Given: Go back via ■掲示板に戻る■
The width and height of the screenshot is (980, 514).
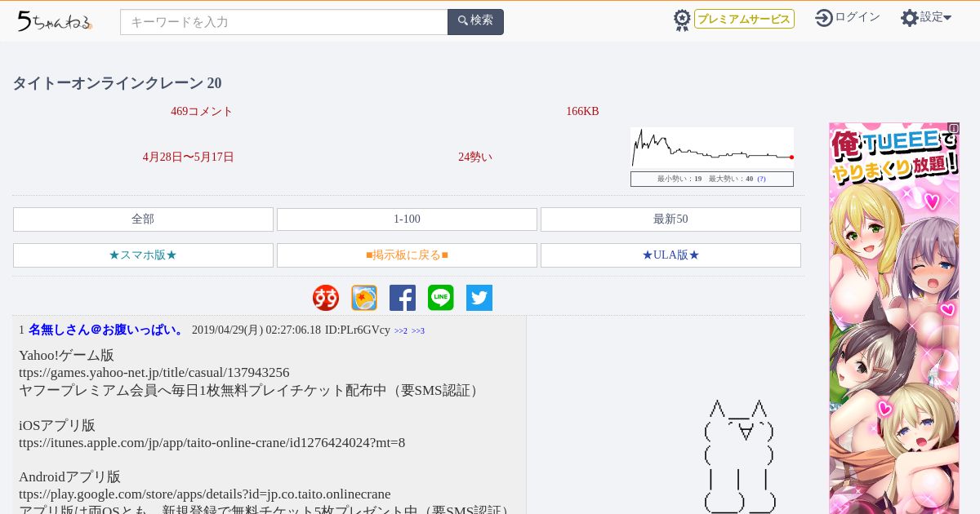Looking at the screenshot, I should coord(407,255).
